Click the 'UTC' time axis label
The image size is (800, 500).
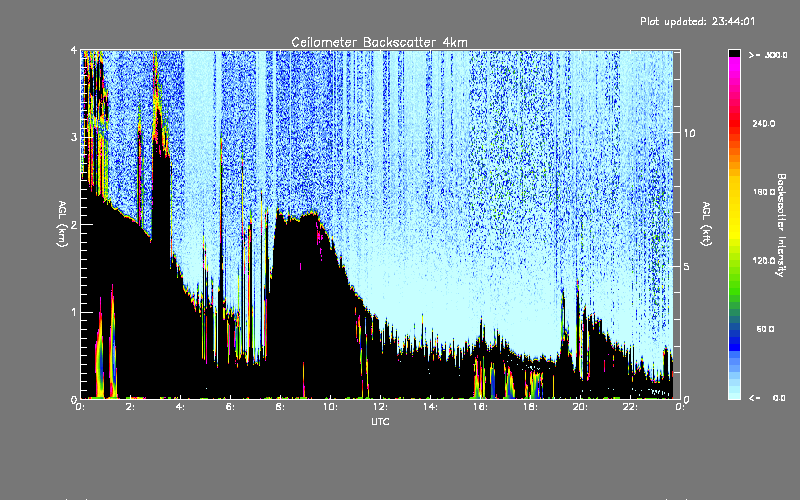point(380,421)
